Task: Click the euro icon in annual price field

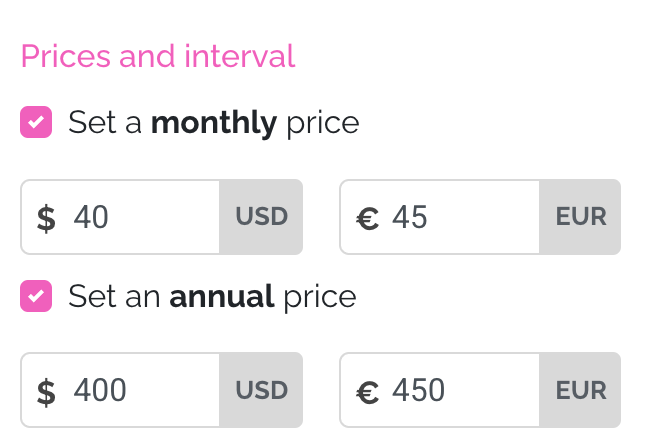Action: (x=367, y=393)
